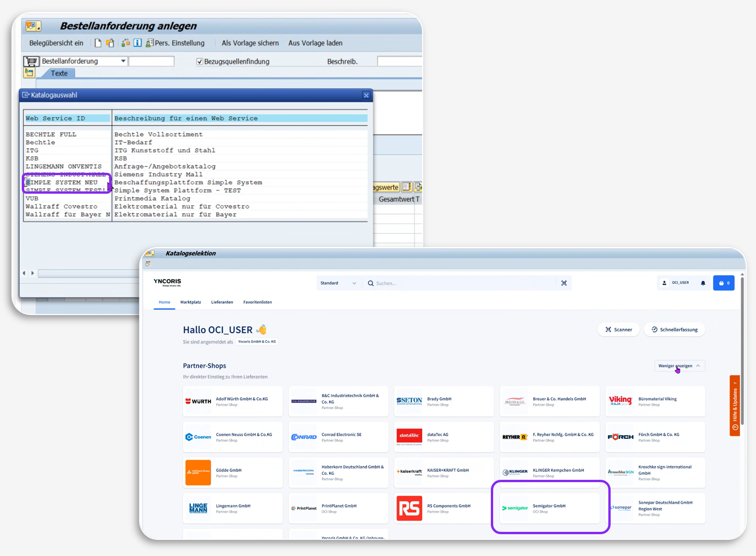Open the blue shopping basket button

tap(724, 283)
